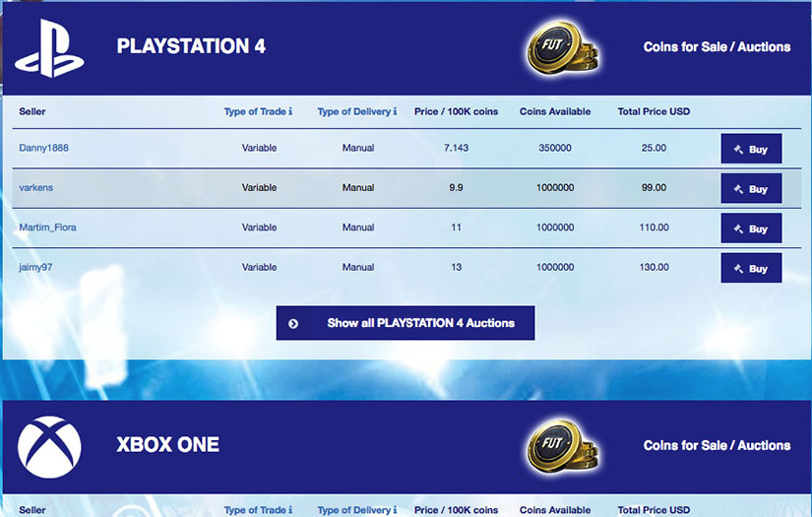The width and height of the screenshot is (812, 517).
Task: Click Xbox One 'Coins for Sale / Auctions' text
Action: tap(717, 445)
